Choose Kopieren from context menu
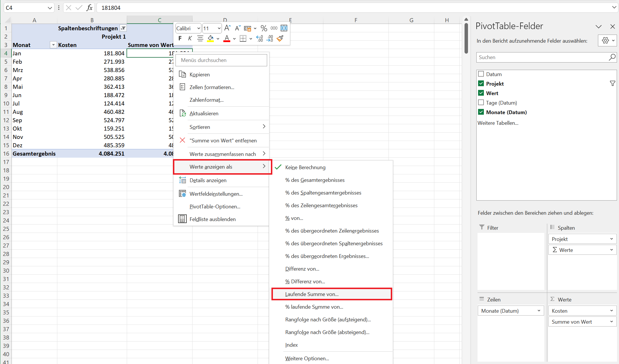Viewport: 619px width, 364px height. 221,74
